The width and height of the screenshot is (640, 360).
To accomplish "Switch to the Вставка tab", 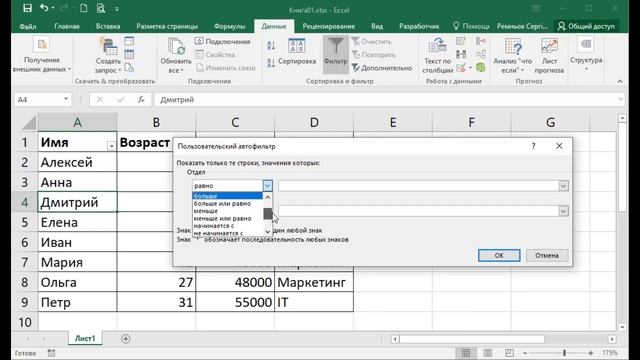I will pyautogui.click(x=108, y=26).
